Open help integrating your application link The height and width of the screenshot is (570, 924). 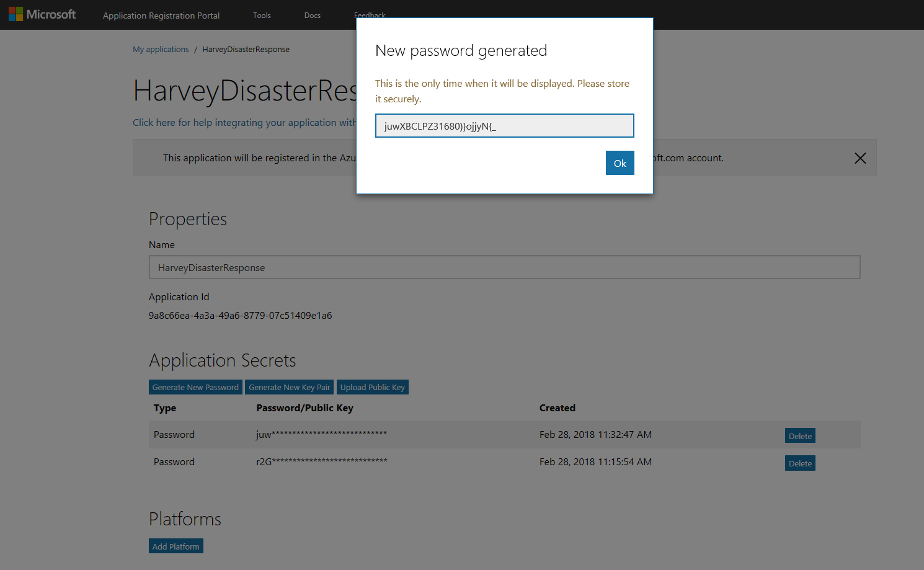pos(244,123)
